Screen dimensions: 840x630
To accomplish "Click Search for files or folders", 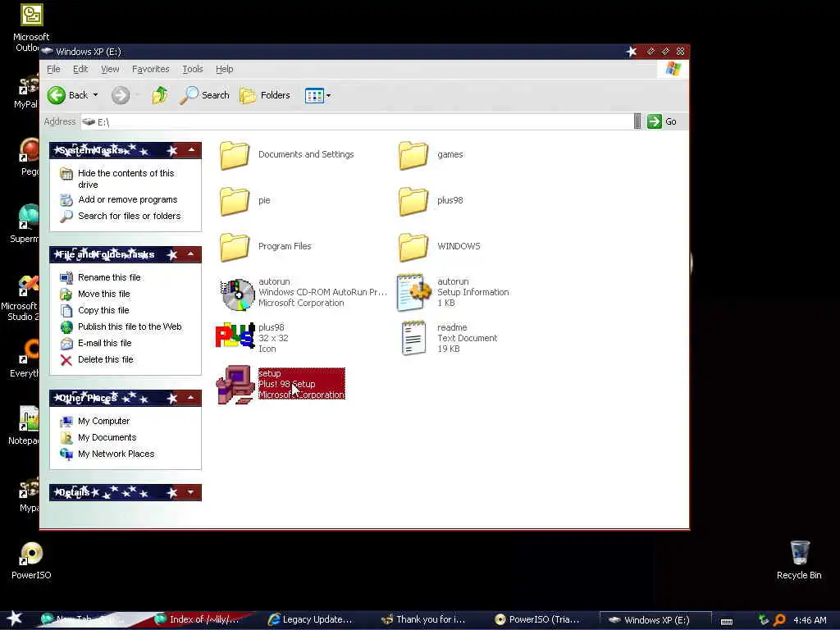I will pyautogui.click(x=129, y=216).
